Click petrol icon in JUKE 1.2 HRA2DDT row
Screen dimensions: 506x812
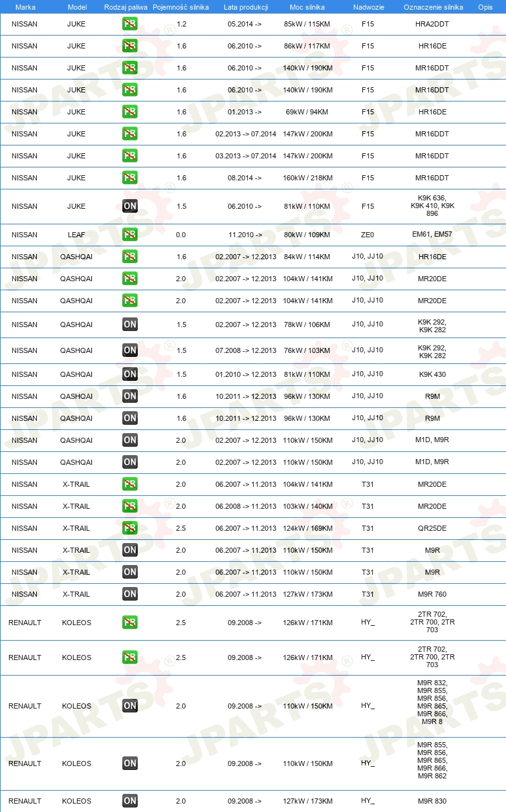pos(129,24)
